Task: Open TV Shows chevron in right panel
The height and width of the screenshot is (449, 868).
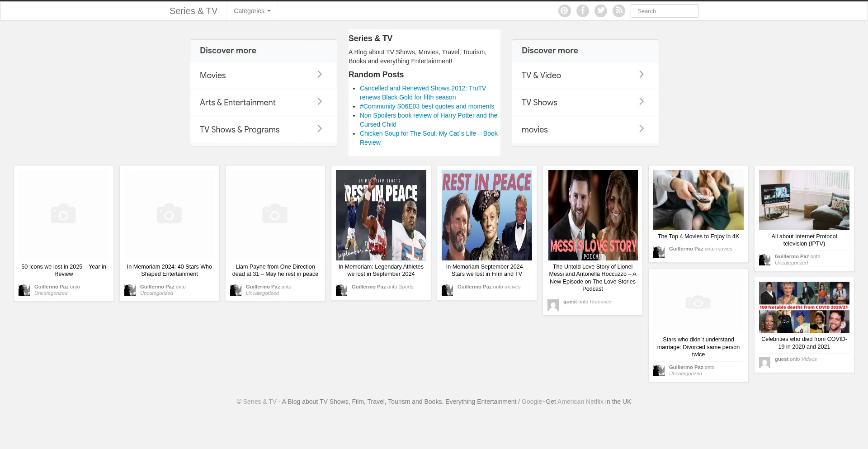Action: pyautogui.click(x=642, y=101)
